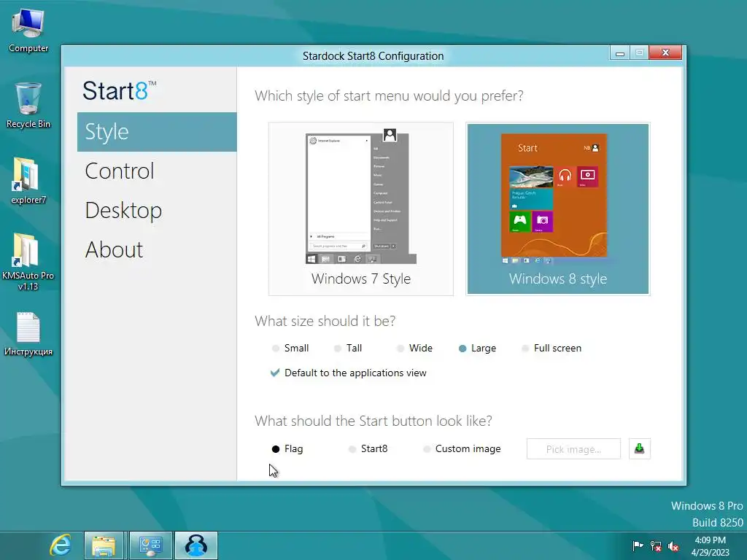Select the Recycle Bin icon
The height and width of the screenshot is (560, 747).
coord(28,105)
